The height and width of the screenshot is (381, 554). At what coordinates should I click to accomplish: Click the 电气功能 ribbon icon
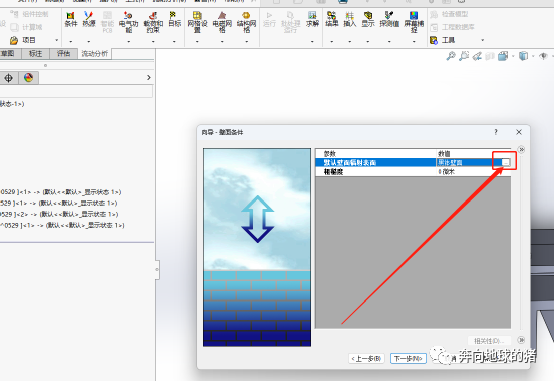point(128,22)
